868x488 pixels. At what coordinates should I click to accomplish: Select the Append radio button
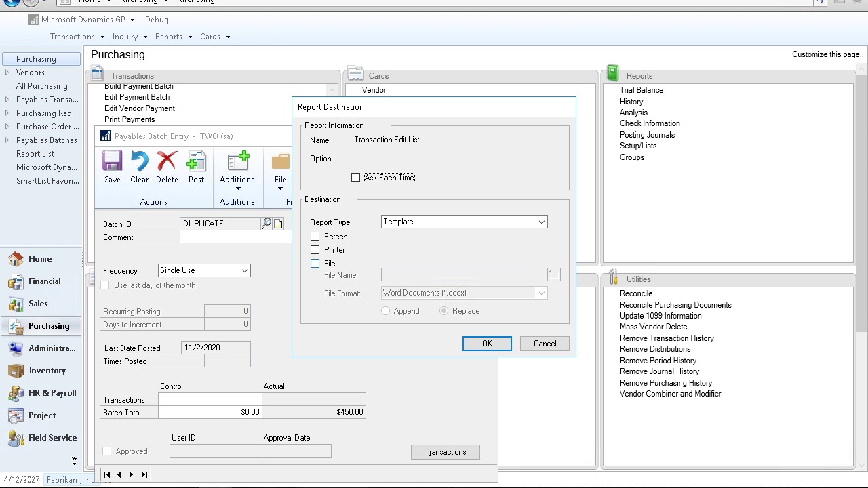[x=385, y=311]
